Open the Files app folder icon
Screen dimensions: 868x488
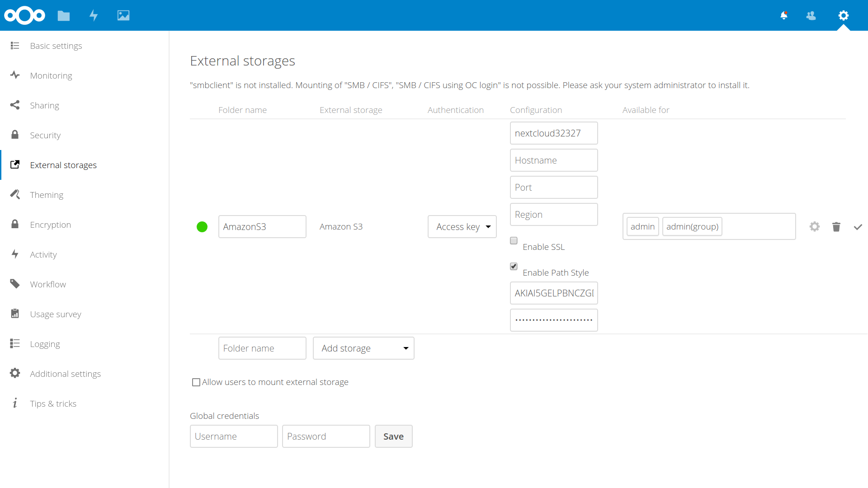64,16
